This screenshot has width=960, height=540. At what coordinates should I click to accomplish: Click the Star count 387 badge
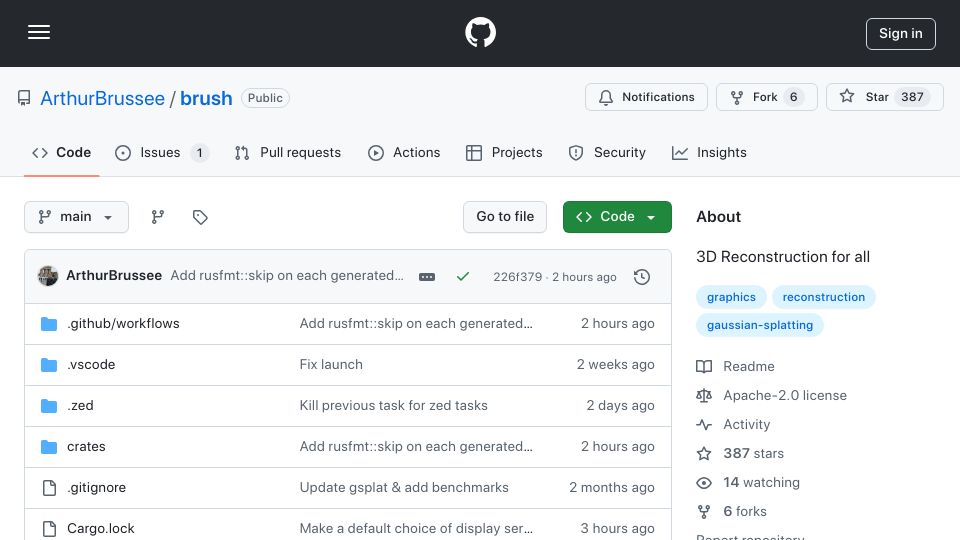[912, 97]
